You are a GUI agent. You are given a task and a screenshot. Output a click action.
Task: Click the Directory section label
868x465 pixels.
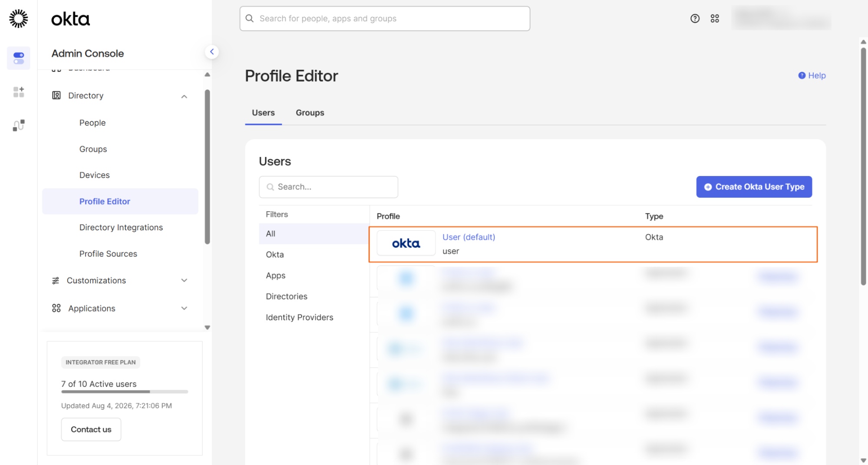86,96
